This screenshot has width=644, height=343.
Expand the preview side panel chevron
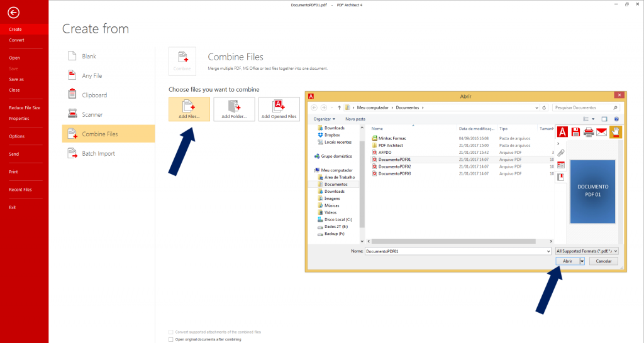tap(558, 144)
